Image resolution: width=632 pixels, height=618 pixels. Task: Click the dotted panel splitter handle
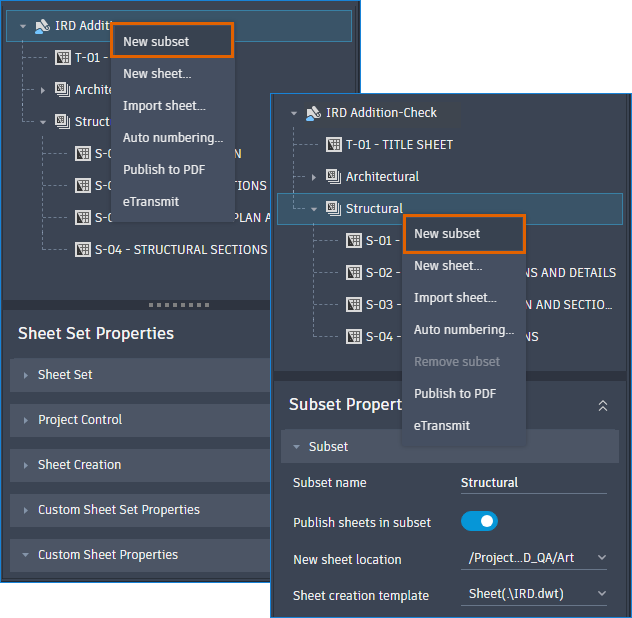pos(179,305)
